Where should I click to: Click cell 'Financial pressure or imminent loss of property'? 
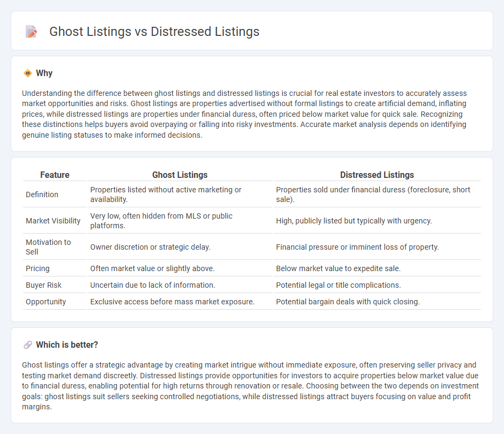377,247
